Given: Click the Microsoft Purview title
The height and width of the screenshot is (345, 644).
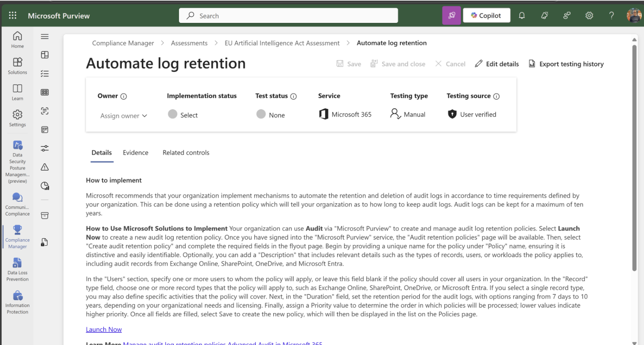Looking at the screenshot, I should click(x=59, y=16).
